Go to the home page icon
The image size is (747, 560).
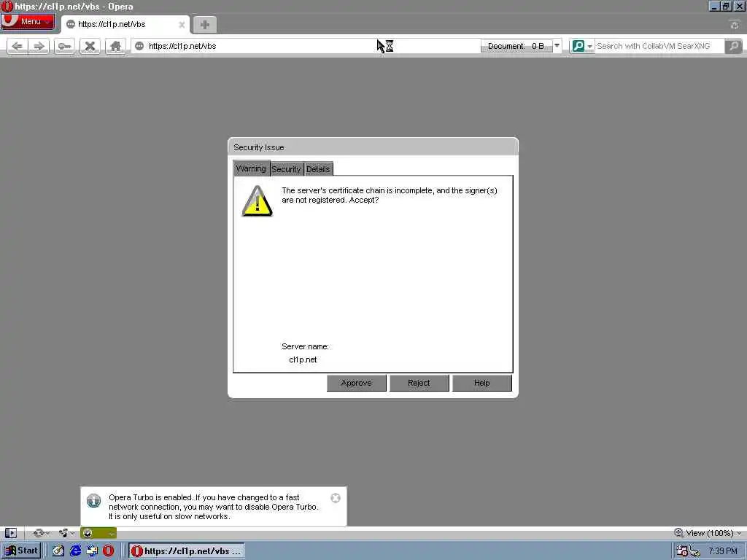[x=115, y=46]
